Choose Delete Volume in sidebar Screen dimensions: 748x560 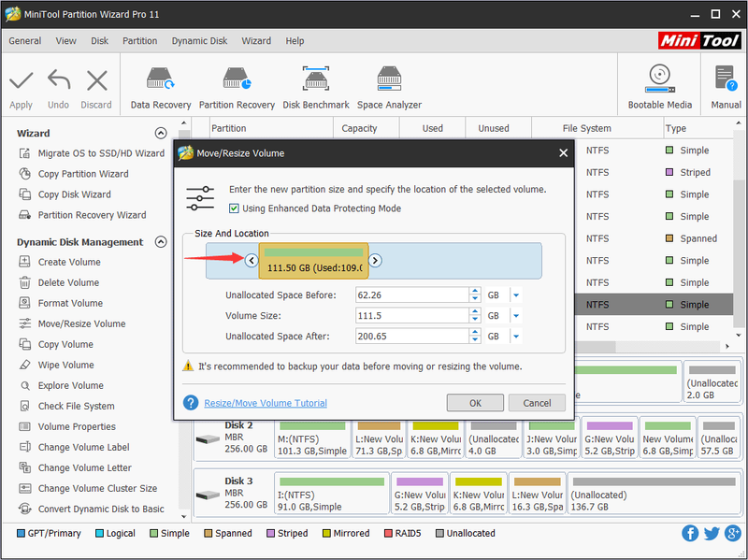click(59, 282)
